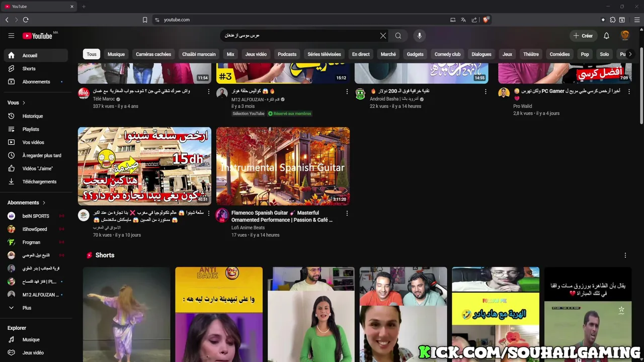This screenshot has width=644, height=362.
Task: Open Jeux vidéo under Explorer
Action: (x=35, y=352)
